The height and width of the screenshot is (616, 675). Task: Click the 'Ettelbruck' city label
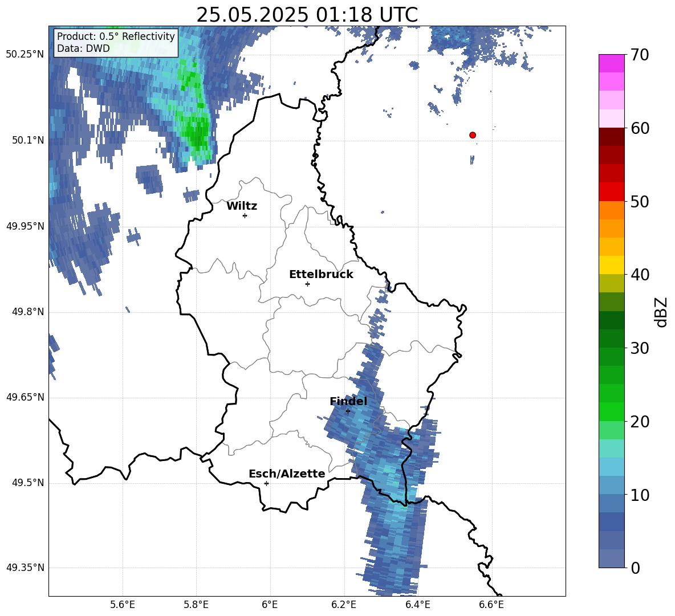[321, 275]
